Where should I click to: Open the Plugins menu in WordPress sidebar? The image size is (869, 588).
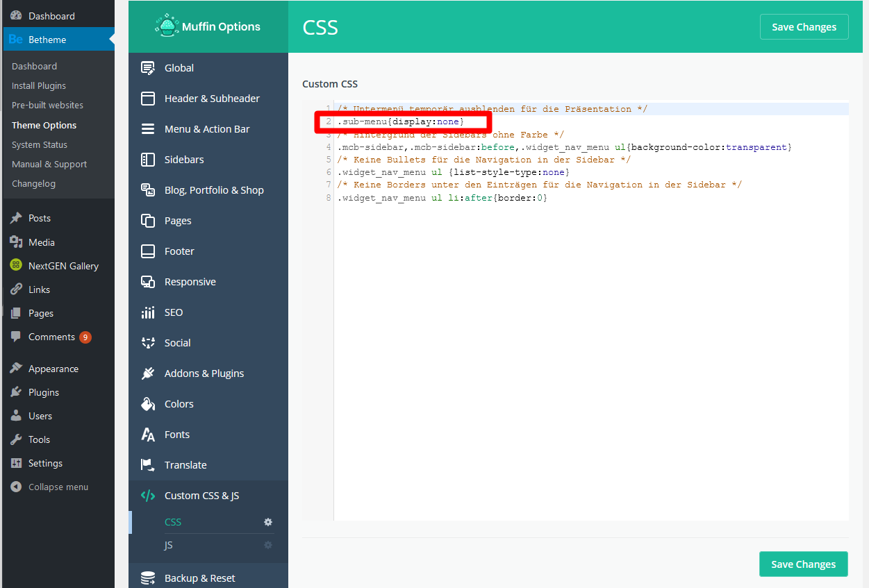(58, 392)
